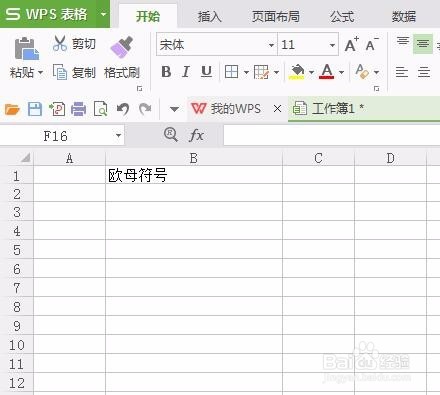The width and height of the screenshot is (440, 395).
Task: Redo the last action
Action: point(145,109)
